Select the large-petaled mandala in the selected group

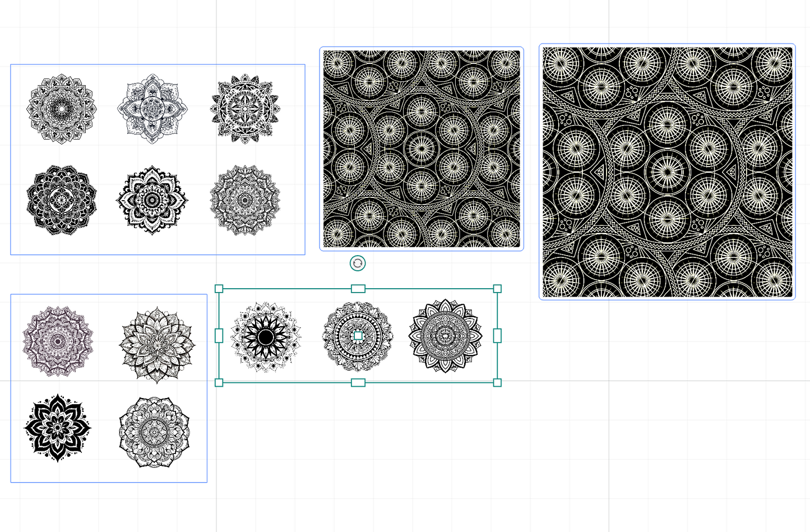tap(446, 336)
